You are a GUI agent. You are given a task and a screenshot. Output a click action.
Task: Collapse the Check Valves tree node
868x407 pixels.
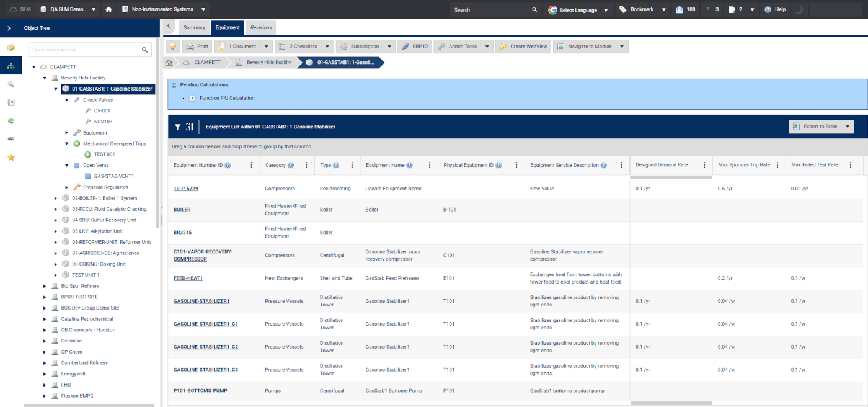click(67, 100)
